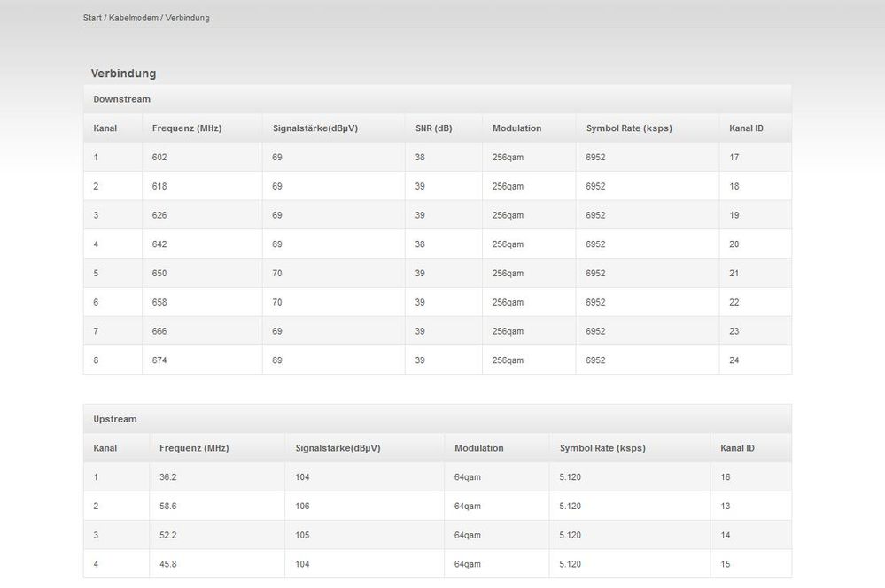This screenshot has height=588, width=885.
Task: Click the frequency value 626
Action: click(159, 215)
